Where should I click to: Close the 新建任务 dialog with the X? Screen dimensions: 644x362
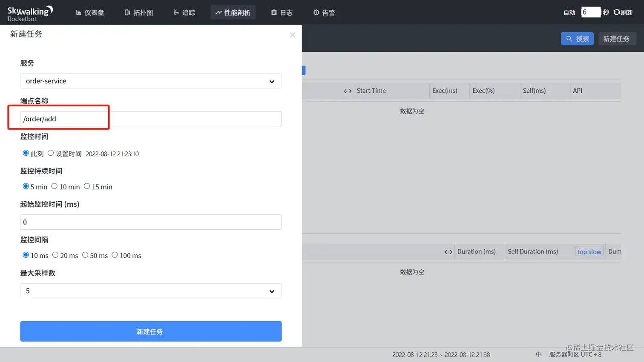293,35
